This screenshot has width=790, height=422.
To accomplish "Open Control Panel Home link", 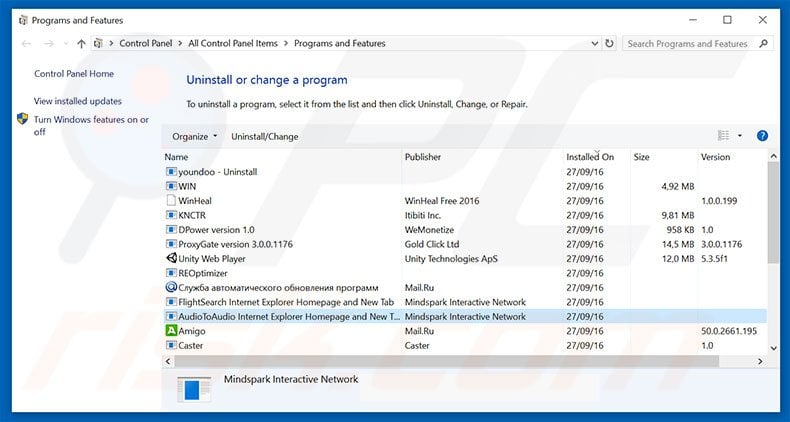I will (74, 74).
